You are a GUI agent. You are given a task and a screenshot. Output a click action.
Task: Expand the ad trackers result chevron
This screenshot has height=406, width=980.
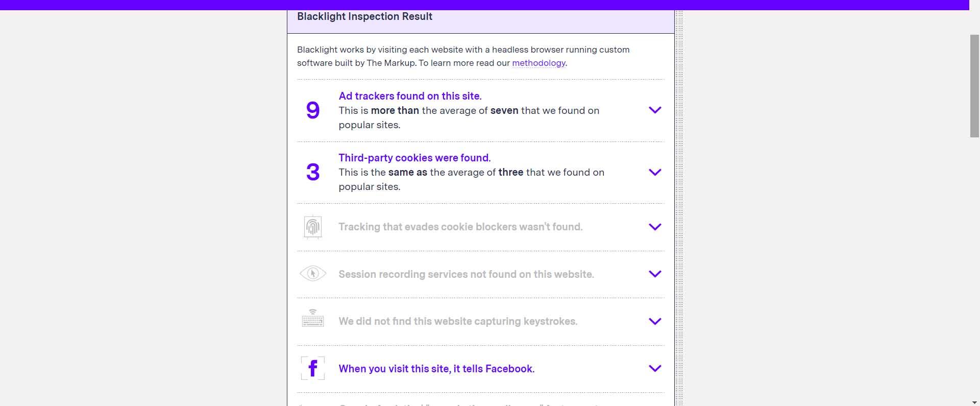[654, 110]
